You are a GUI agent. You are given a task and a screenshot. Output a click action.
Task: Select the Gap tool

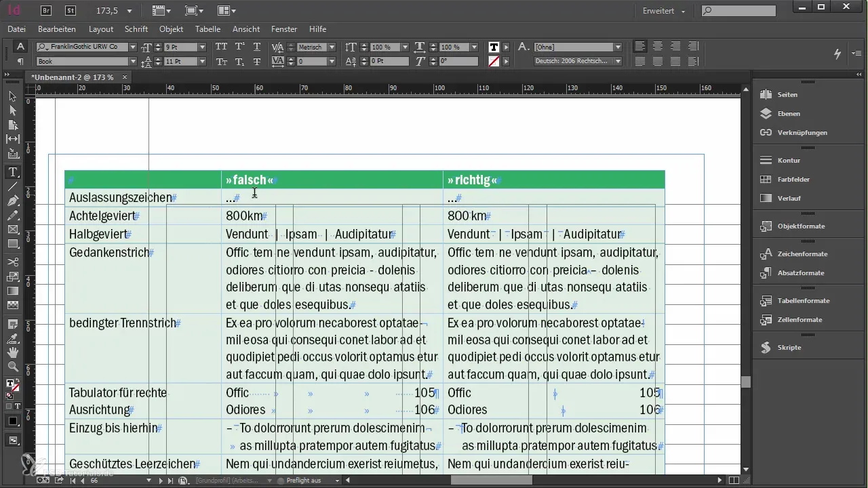[12, 139]
